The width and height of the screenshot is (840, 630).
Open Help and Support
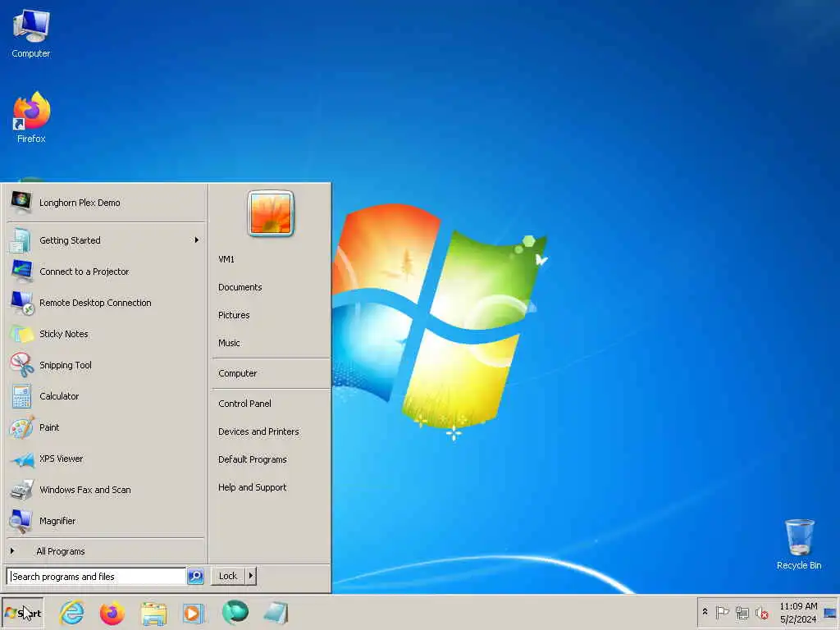(253, 487)
